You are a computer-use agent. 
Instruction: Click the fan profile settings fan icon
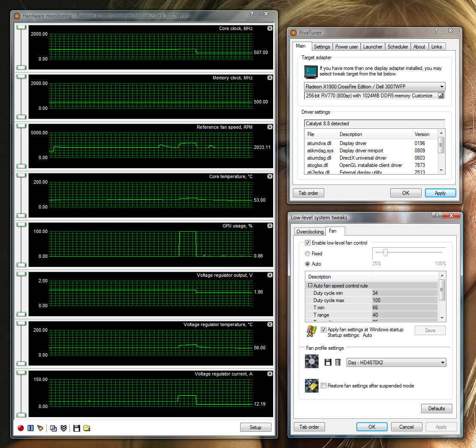click(312, 361)
